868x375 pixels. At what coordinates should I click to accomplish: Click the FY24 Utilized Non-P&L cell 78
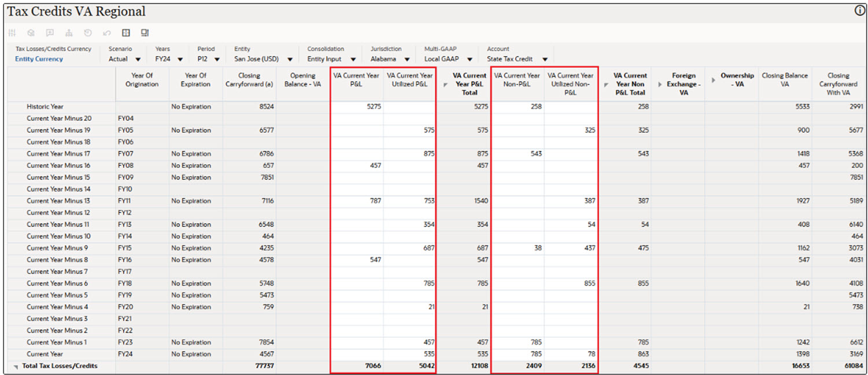click(571, 354)
